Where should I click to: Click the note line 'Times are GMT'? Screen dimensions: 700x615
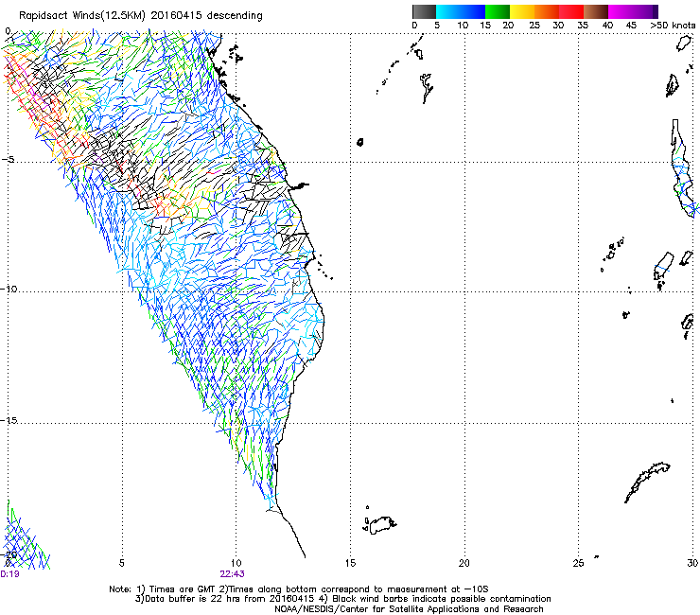pyautogui.click(x=181, y=589)
